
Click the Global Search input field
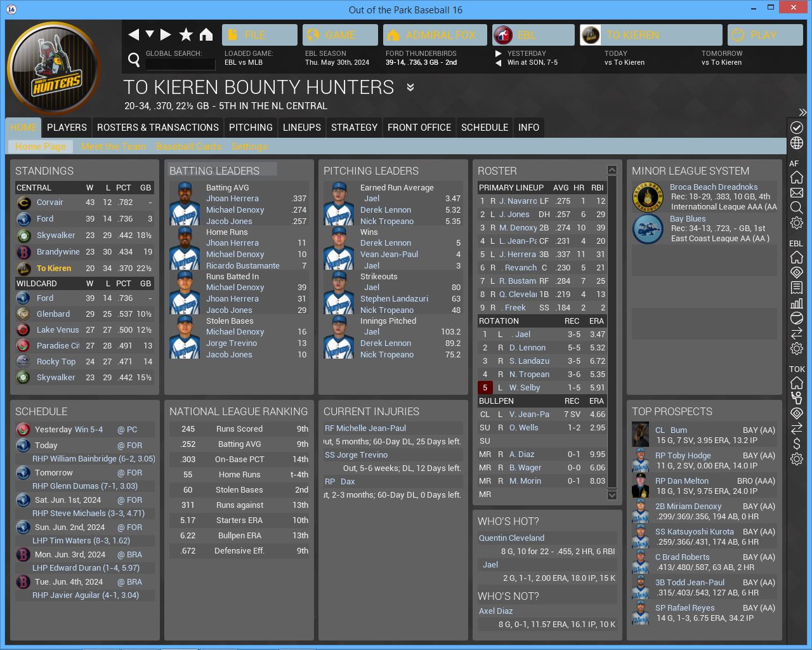pos(180,64)
